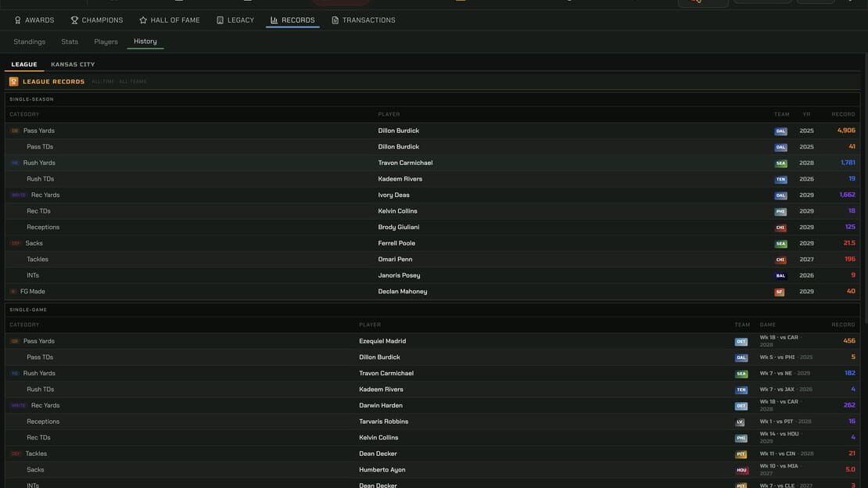This screenshot has width=868, height=488.
Task: Select the History sub-tab
Action: [x=145, y=41]
